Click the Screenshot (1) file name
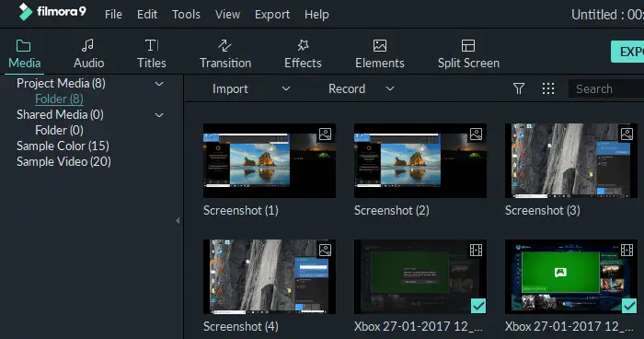 point(241,211)
